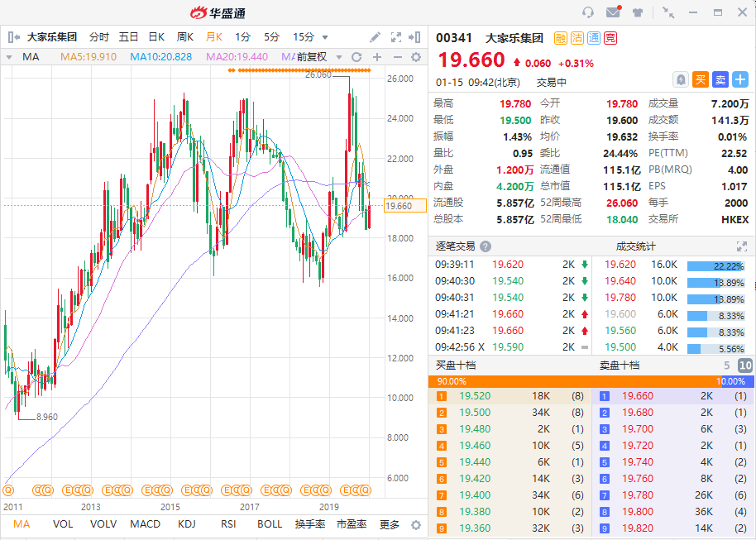Select ask level 8 price 19.800

pyautogui.click(x=638, y=512)
